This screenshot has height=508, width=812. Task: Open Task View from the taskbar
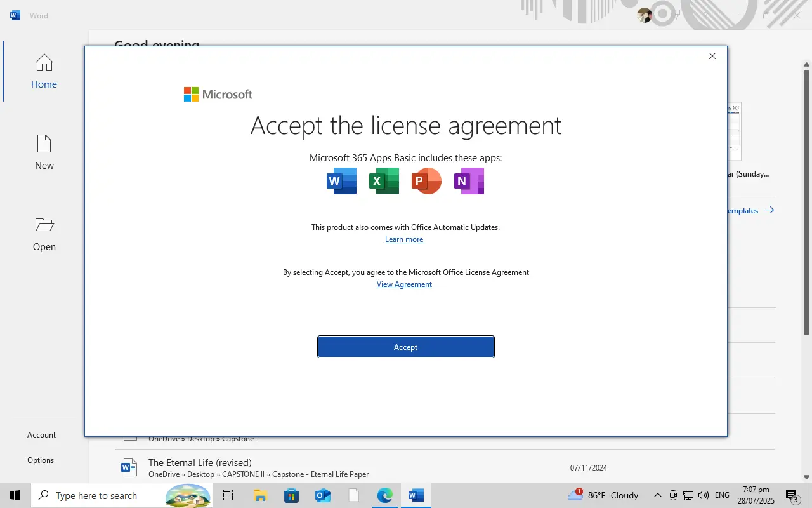[228, 495]
